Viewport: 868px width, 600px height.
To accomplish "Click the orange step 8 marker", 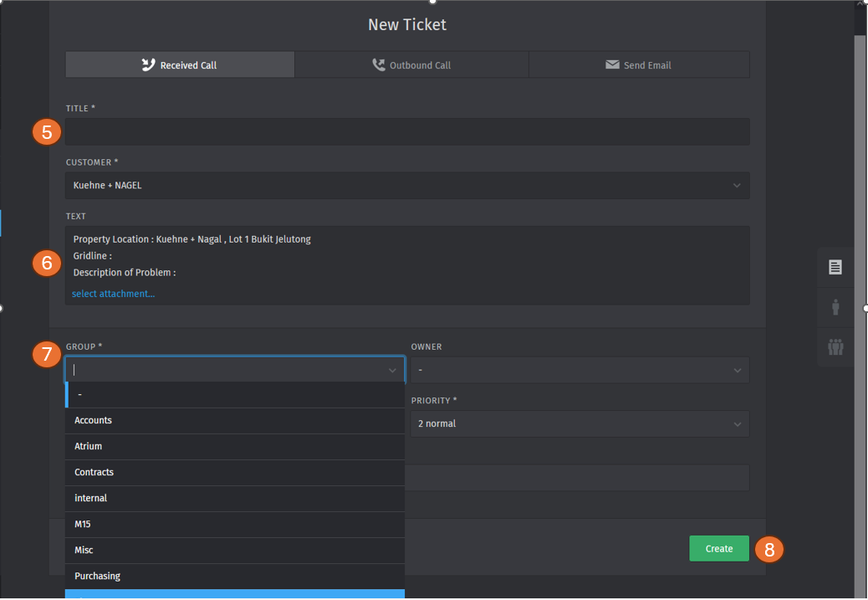I will [769, 549].
